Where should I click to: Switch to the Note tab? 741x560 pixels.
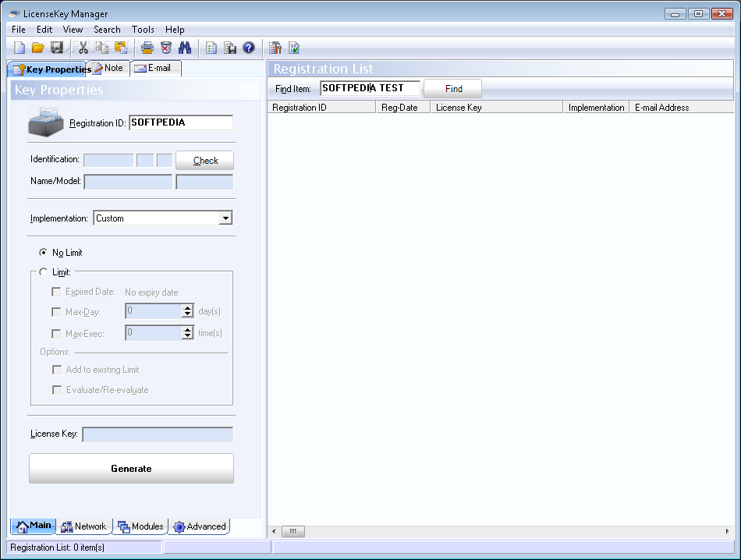pos(110,68)
